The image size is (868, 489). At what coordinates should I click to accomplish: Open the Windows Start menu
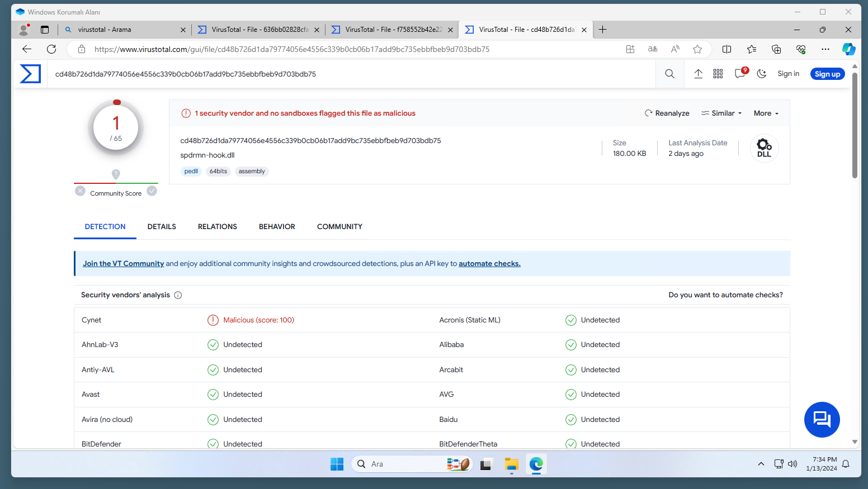[337, 464]
